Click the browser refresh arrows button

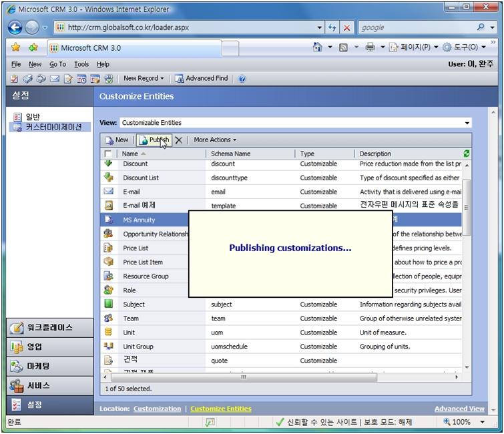tap(332, 28)
